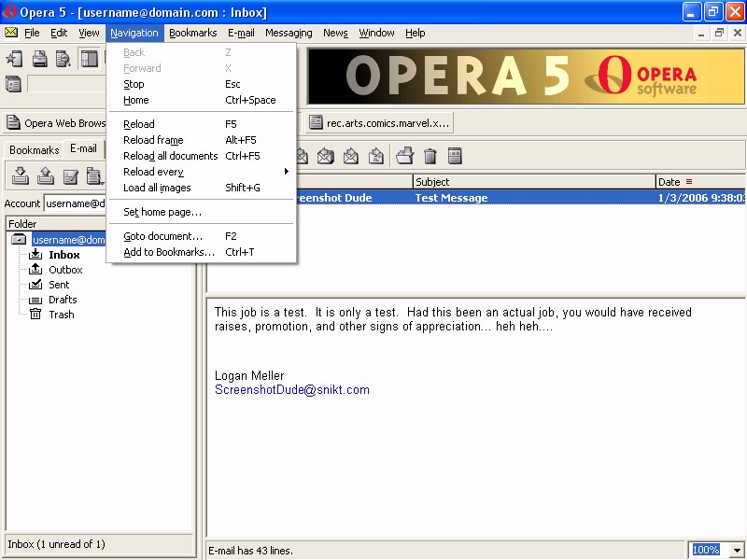Screen dimensions: 747x560
Task: Click the send mail outbox-arrow icon
Action: 45,175
